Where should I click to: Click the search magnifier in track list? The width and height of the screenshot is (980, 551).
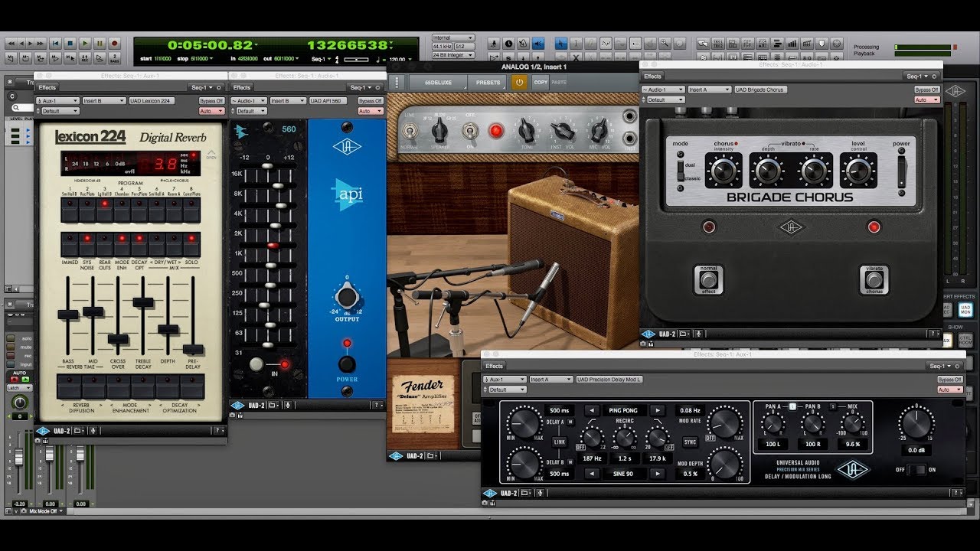16,108
